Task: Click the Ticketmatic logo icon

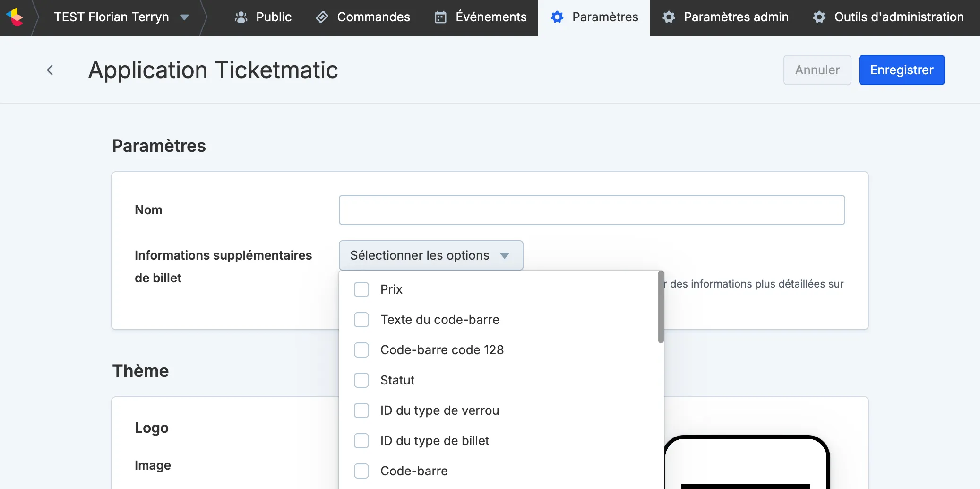Action: (x=15, y=17)
